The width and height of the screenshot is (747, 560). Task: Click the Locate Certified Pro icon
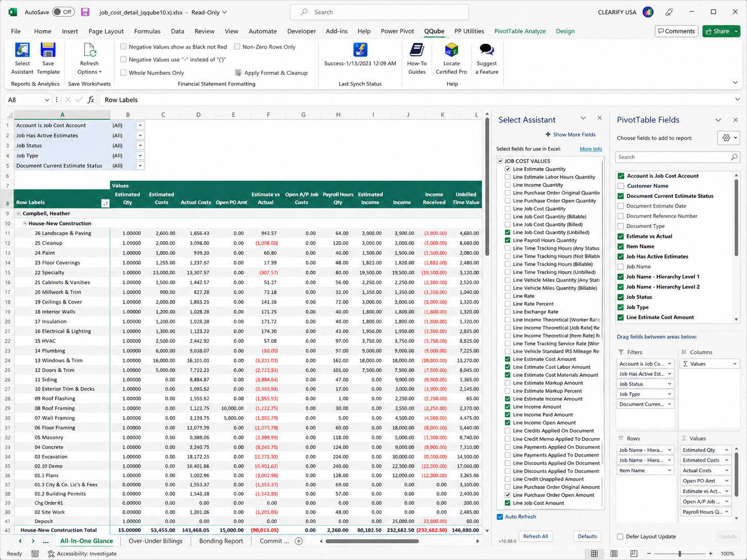451,50
